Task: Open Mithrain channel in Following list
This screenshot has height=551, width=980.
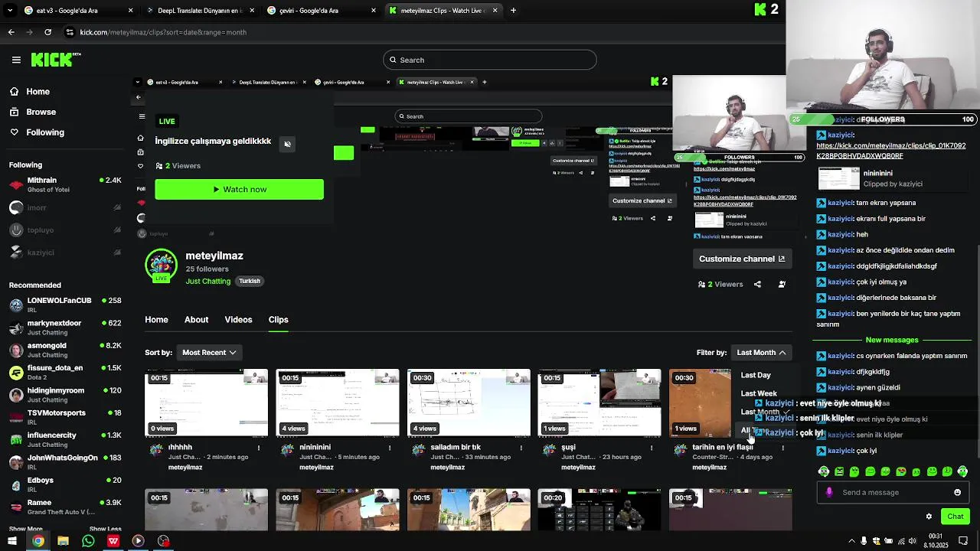Action: [65, 184]
